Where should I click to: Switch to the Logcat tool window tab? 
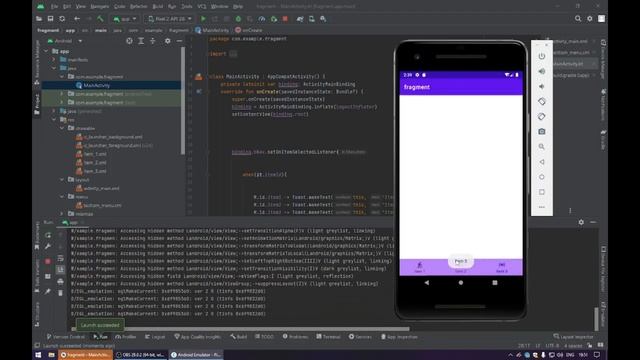pyautogui.click(x=155, y=337)
